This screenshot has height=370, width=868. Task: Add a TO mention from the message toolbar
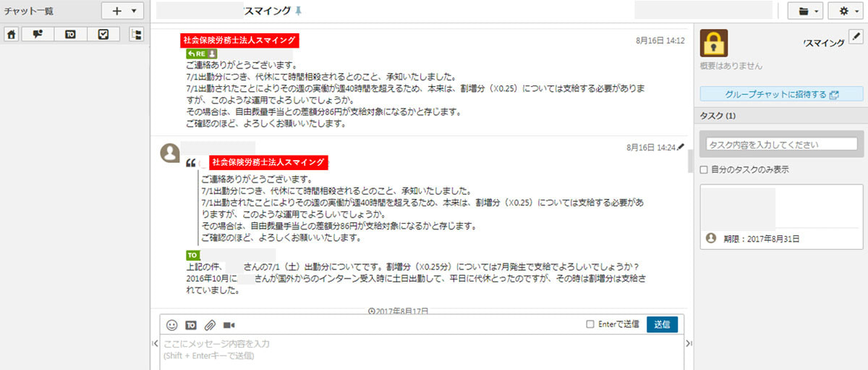tap(192, 325)
